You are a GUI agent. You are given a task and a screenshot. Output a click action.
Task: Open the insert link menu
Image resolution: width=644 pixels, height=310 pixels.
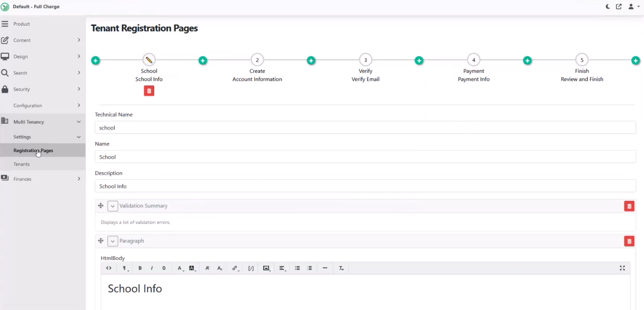[x=235, y=268]
